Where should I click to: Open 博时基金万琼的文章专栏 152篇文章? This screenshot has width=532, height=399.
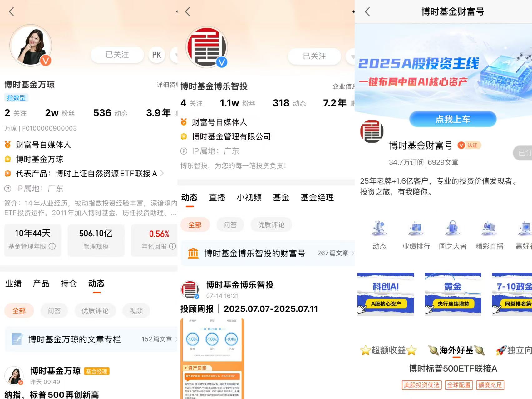pos(91,339)
